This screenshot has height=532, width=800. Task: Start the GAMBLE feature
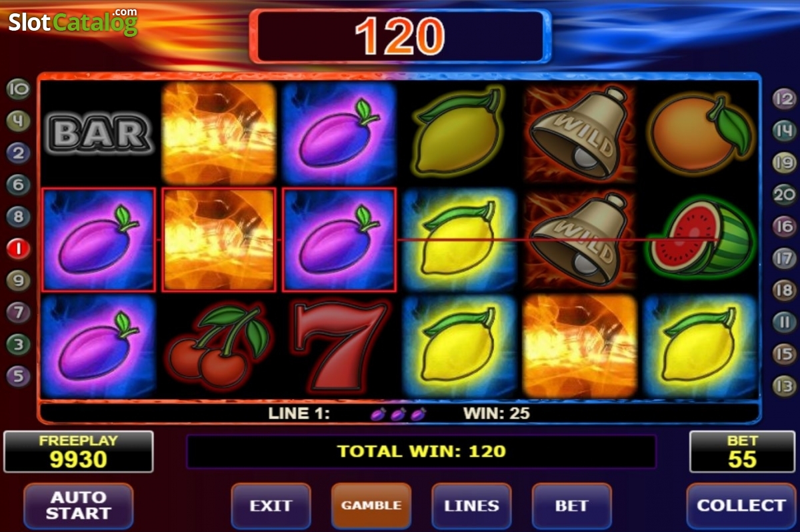[371, 506]
